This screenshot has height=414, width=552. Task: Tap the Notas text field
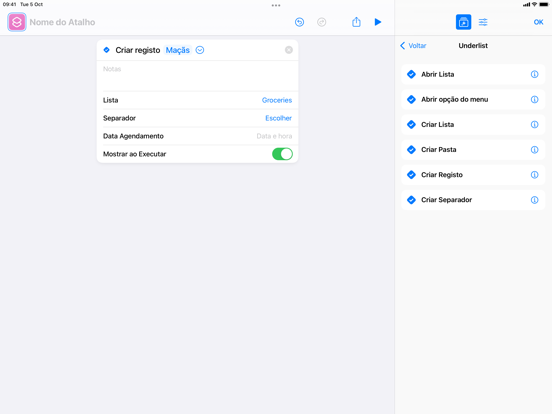197,76
